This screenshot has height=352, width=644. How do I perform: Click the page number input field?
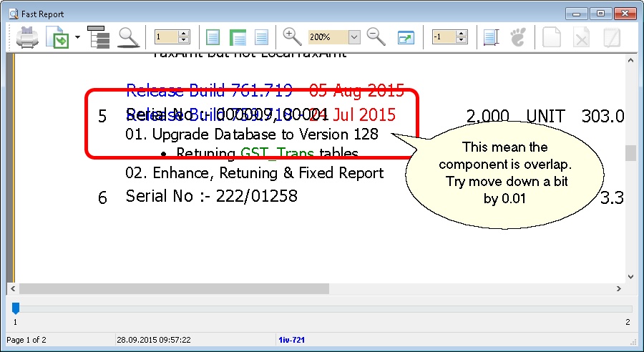[x=166, y=36]
